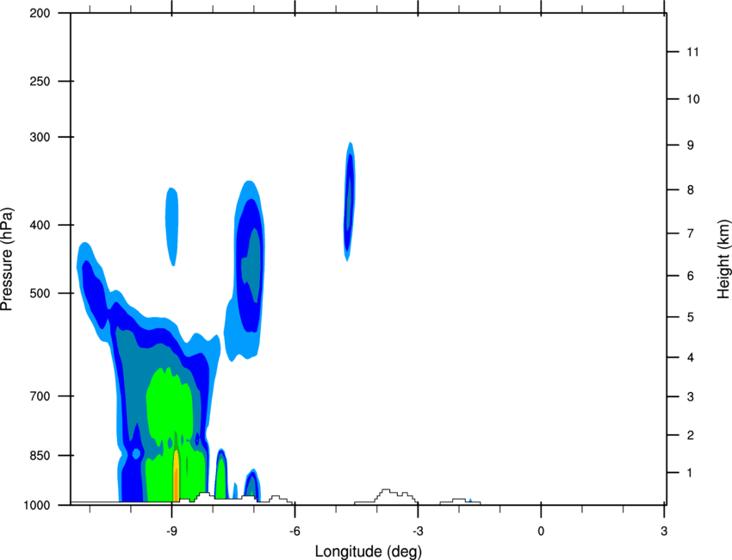Select the 250 pressure tick label

40,81
